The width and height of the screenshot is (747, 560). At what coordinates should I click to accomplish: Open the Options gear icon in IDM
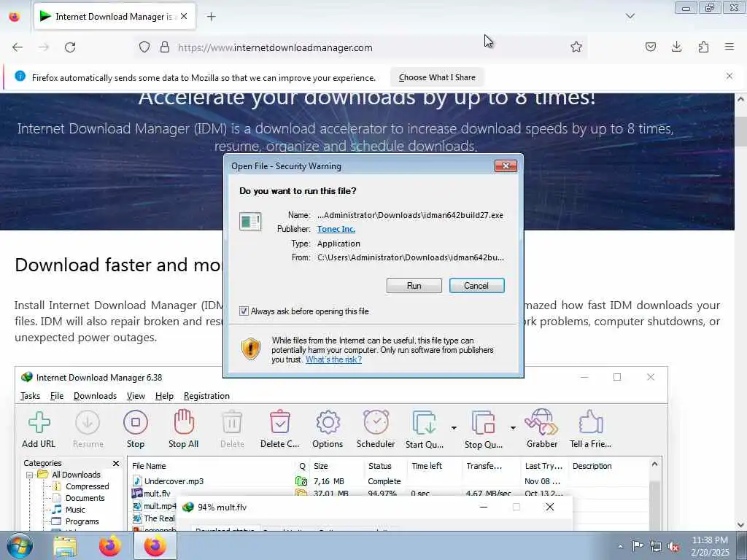(328, 422)
